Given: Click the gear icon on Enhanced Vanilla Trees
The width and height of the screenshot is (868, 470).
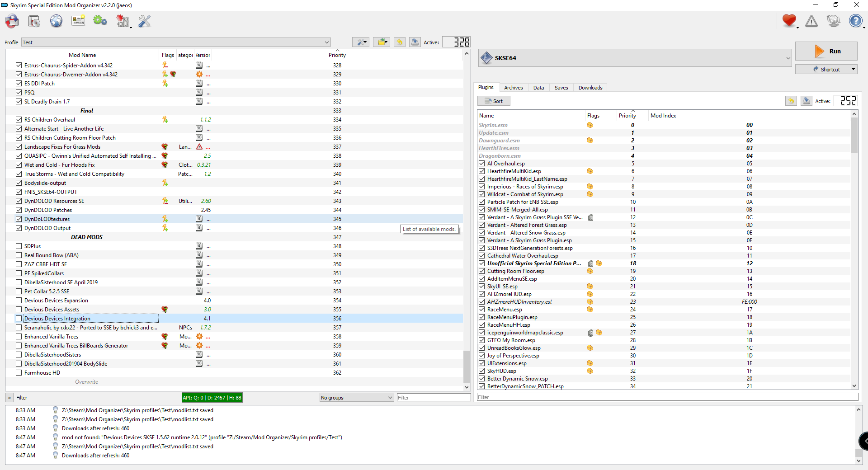Looking at the screenshot, I should click(199, 337).
